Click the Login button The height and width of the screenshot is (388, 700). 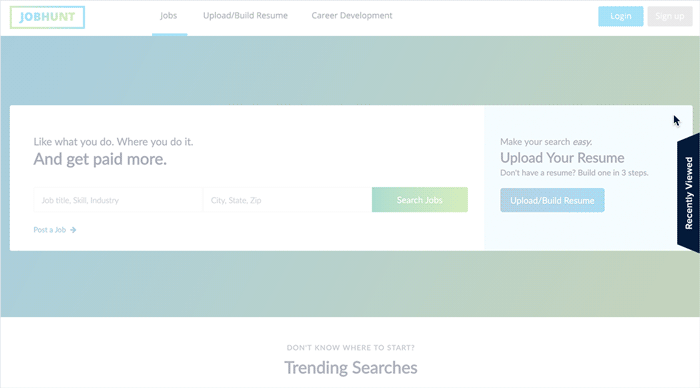click(x=621, y=16)
